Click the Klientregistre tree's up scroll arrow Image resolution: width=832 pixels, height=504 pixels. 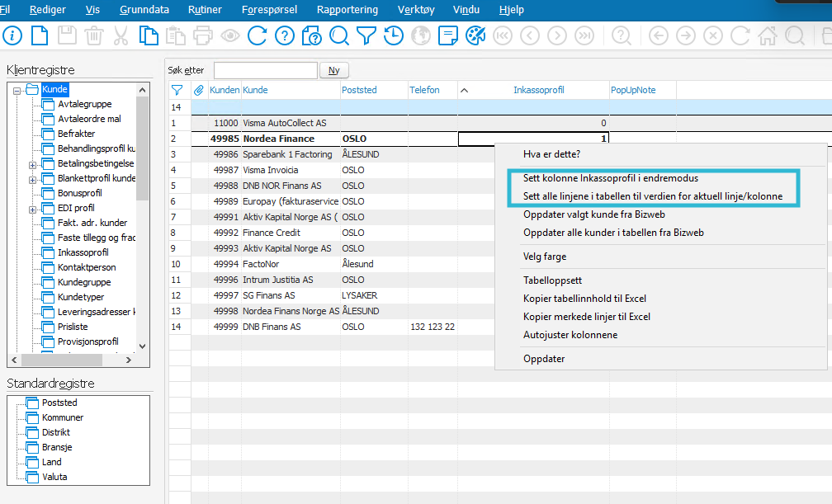142,90
